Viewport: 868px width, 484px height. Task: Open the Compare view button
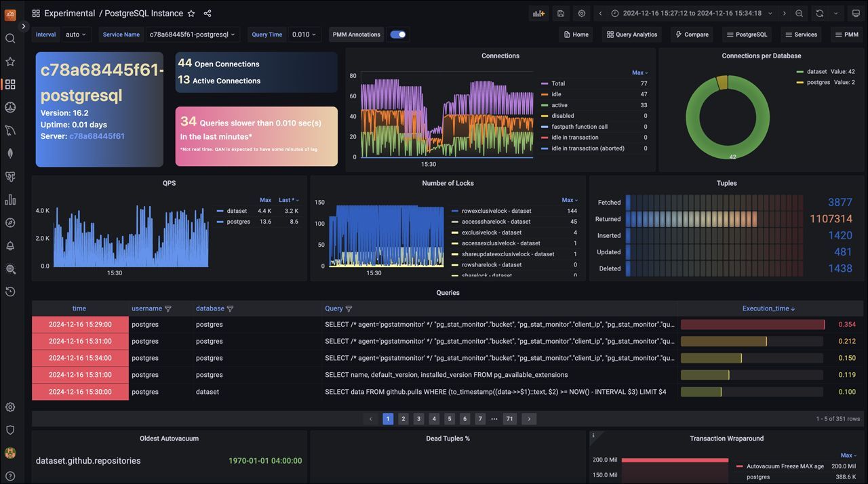point(691,34)
